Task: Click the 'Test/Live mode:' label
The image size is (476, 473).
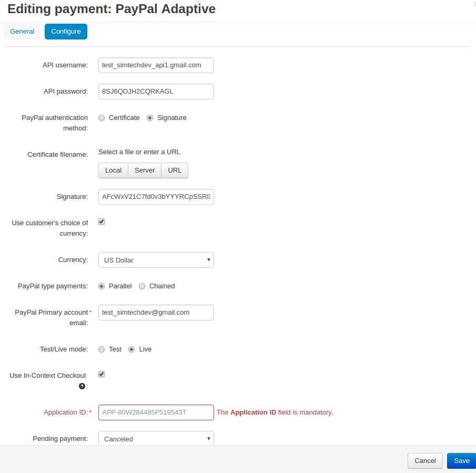Action: [64, 349]
